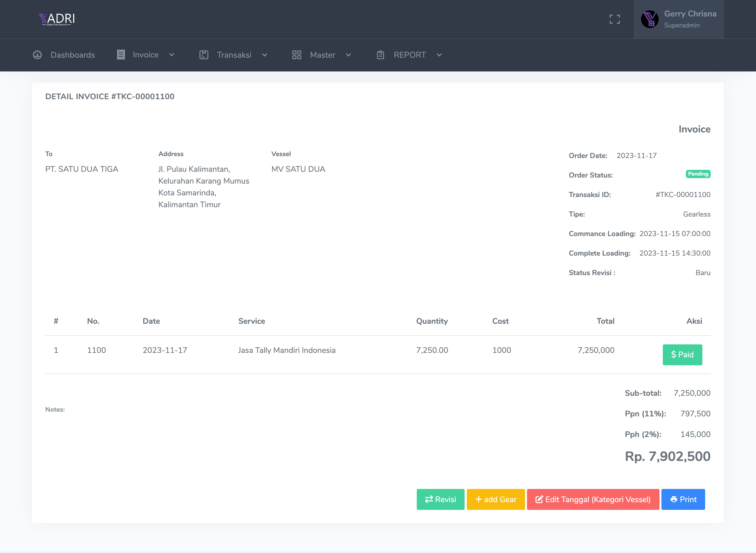Open the Dashboards menu item

coord(72,55)
